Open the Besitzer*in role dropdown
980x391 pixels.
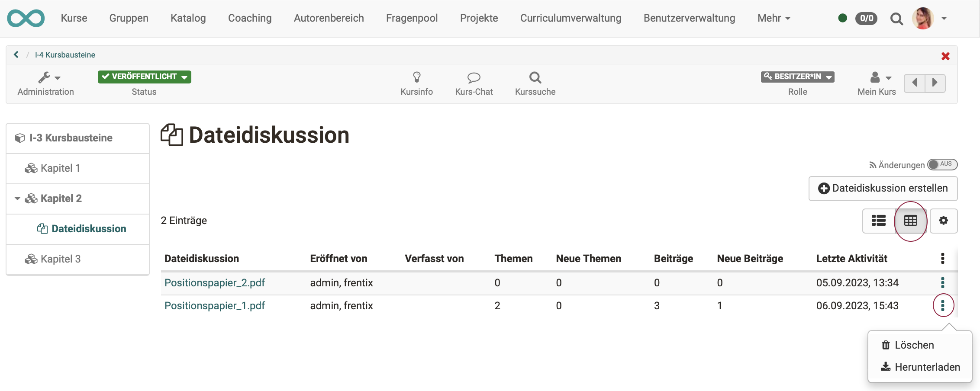pyautogui.click(x=798, y=77)
